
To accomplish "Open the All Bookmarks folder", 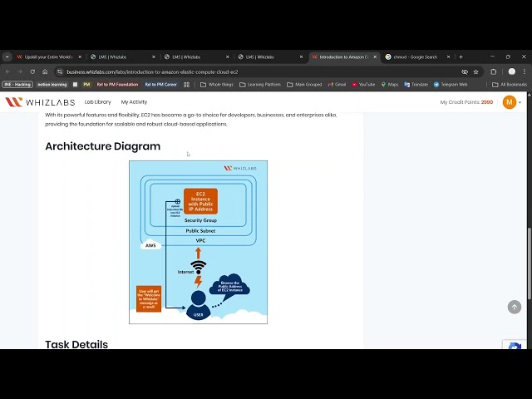I will 510,85.
